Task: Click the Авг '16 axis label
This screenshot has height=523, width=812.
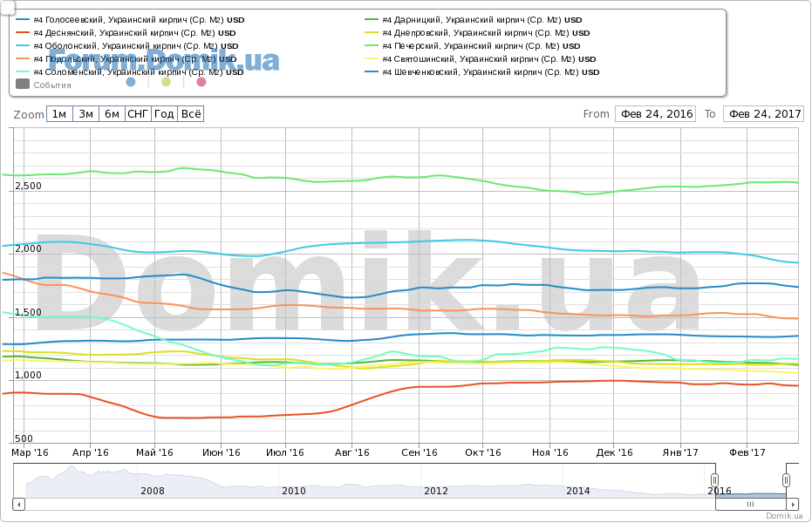Action: click(352, 452)
